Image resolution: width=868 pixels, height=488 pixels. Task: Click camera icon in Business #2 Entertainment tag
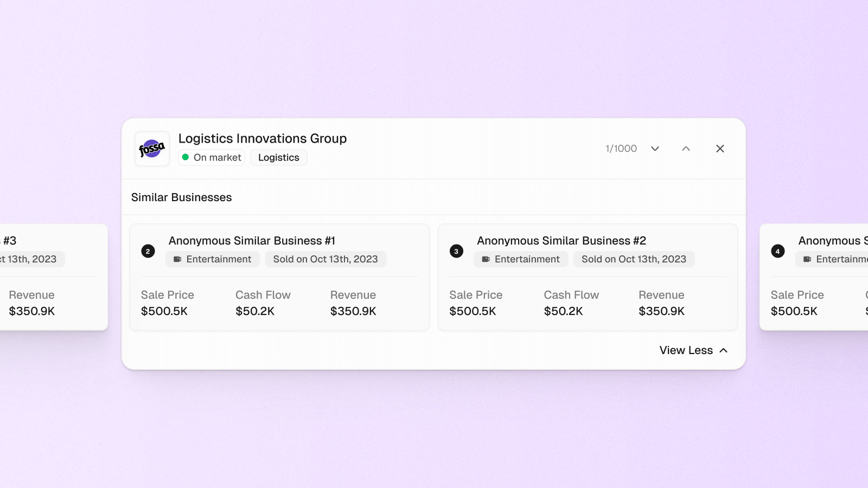[486, 259]
